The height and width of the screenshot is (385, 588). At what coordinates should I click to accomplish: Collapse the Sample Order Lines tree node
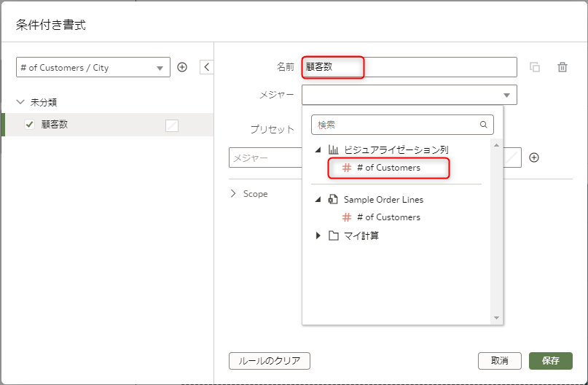pos(318,199)
